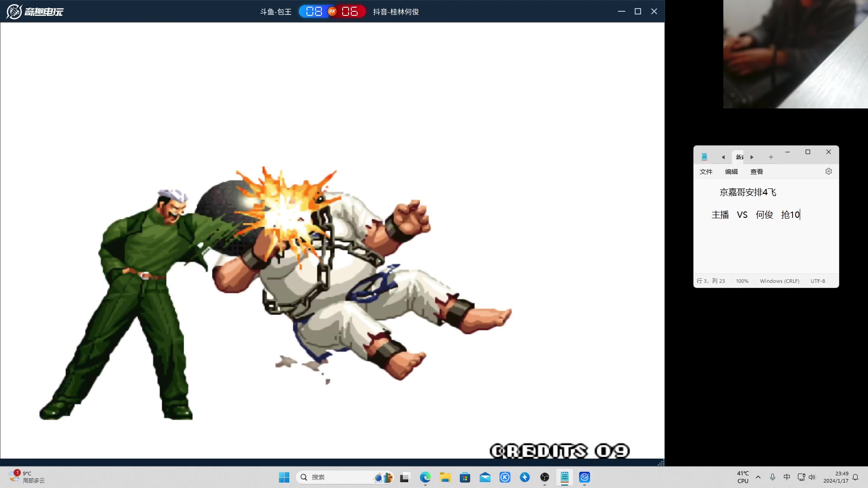Launch Microsoft Edge from taskbar

[x=425, y=477]
